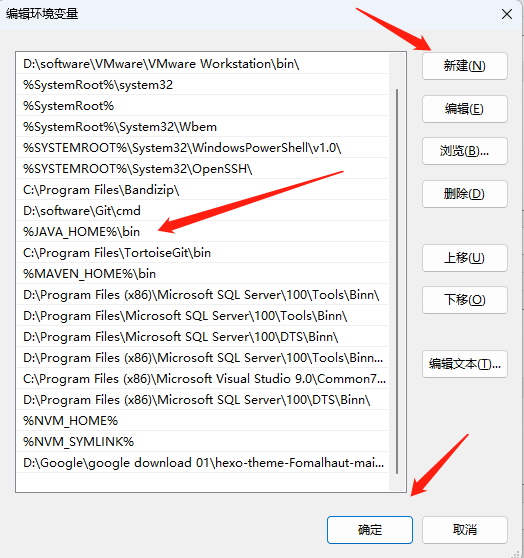Cancel the dialog with 取消
This screenshot has width=524, height=558.
coord(465,530)
